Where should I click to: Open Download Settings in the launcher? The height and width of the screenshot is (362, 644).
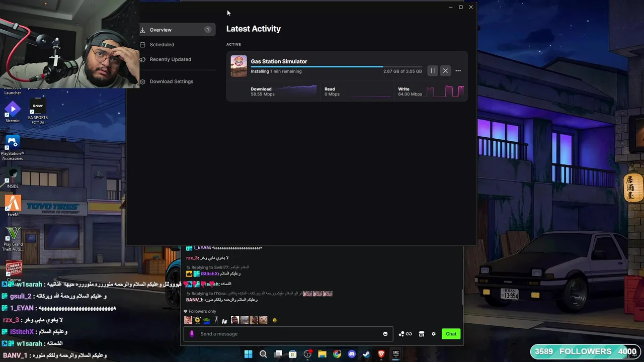pos(171,81)
